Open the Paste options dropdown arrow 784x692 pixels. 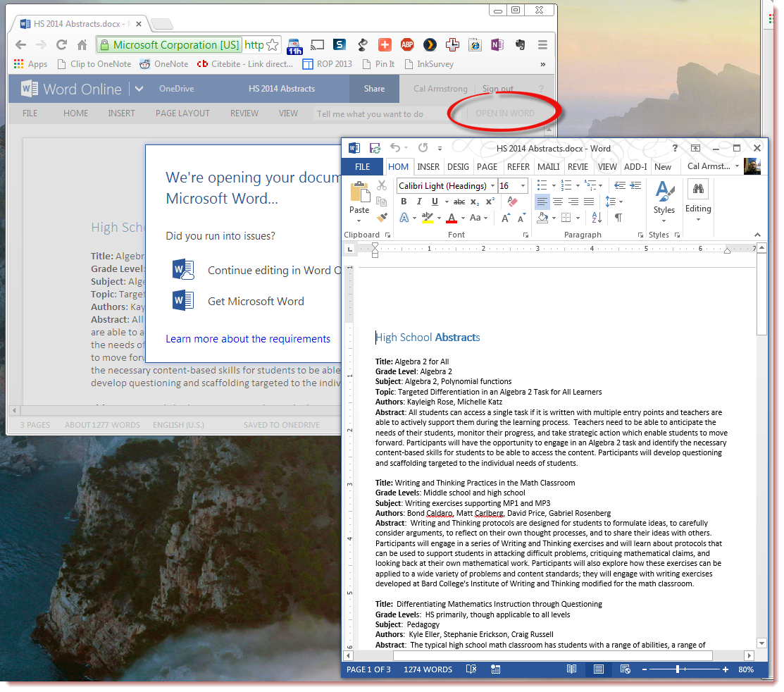[x=359, y=221]
